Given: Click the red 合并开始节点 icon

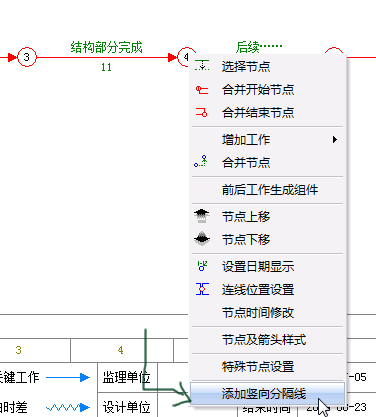Looking at the screenshot, I should 202,90.
